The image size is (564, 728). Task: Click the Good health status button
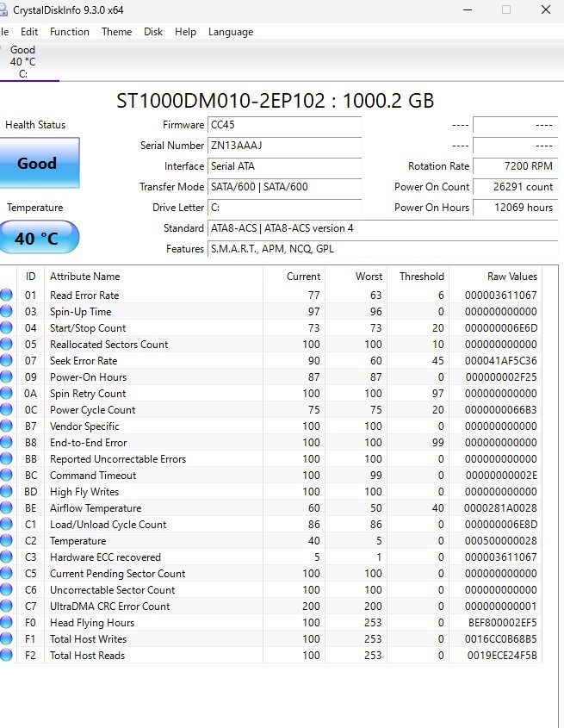pos(37,163)
